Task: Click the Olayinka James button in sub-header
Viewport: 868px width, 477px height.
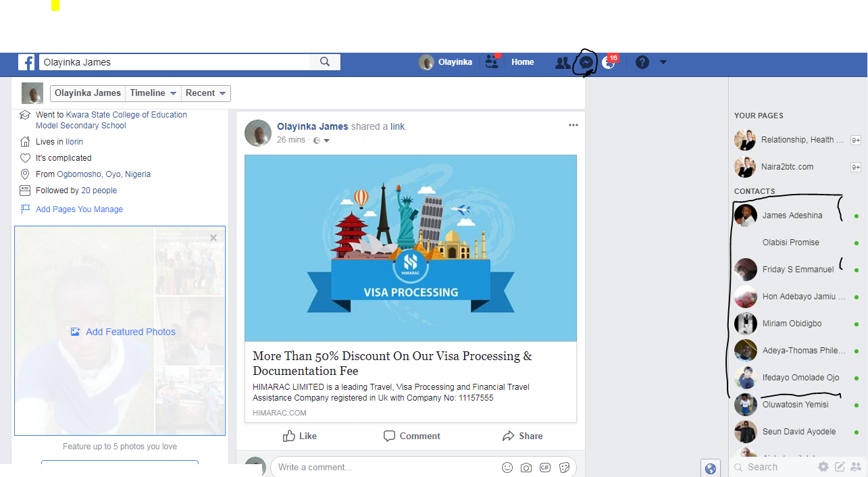Action: [x=88, y=93]
